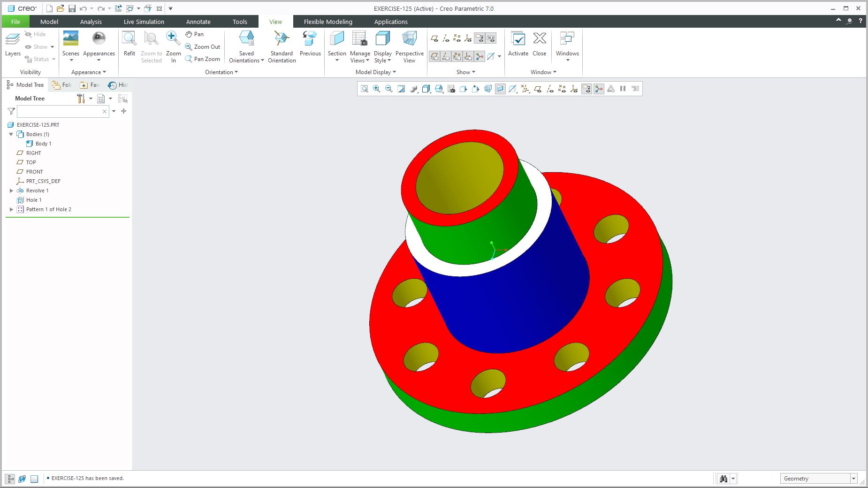This screenshot has height=488, width=868.
Task: Click Zoom Out in Orientation group
Action: click(x=203, y=46)
